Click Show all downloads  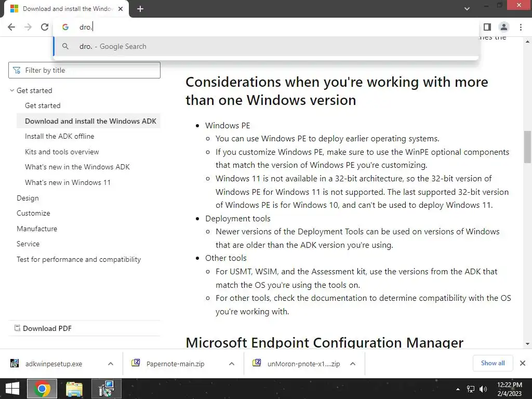coord(493,363)
